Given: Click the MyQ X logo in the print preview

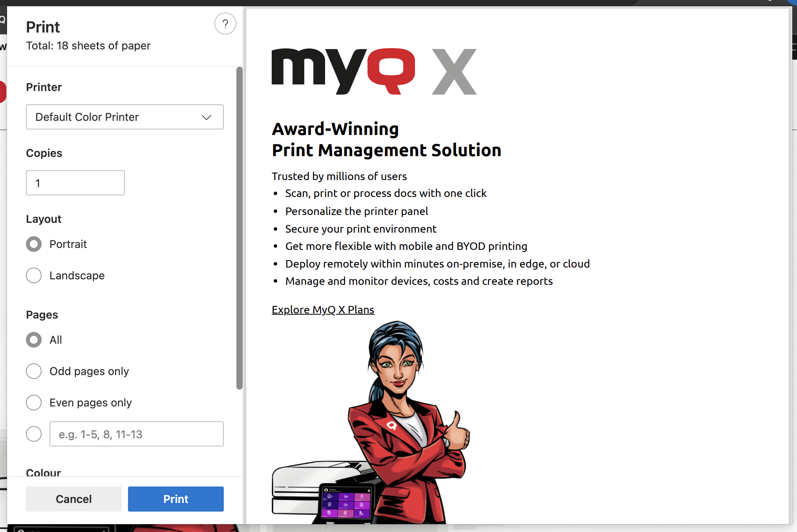Looking at the screenshot, I should [x=373, y=71].
